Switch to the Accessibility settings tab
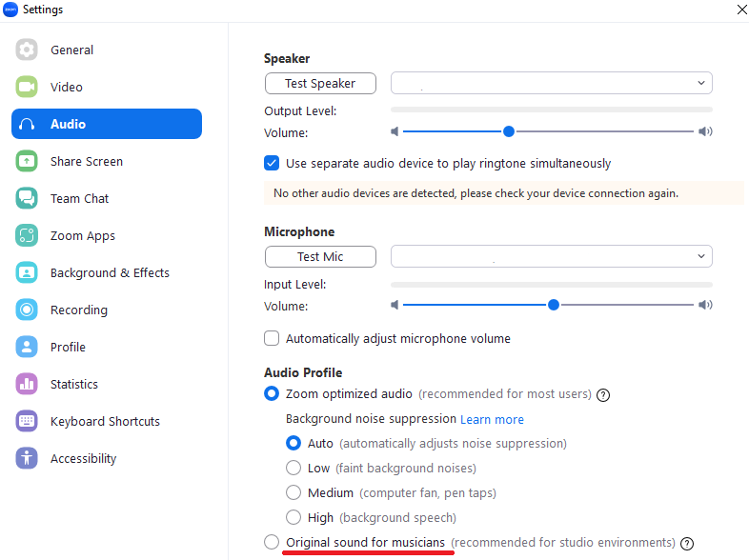The image size is (749, 560). [83, 458]
